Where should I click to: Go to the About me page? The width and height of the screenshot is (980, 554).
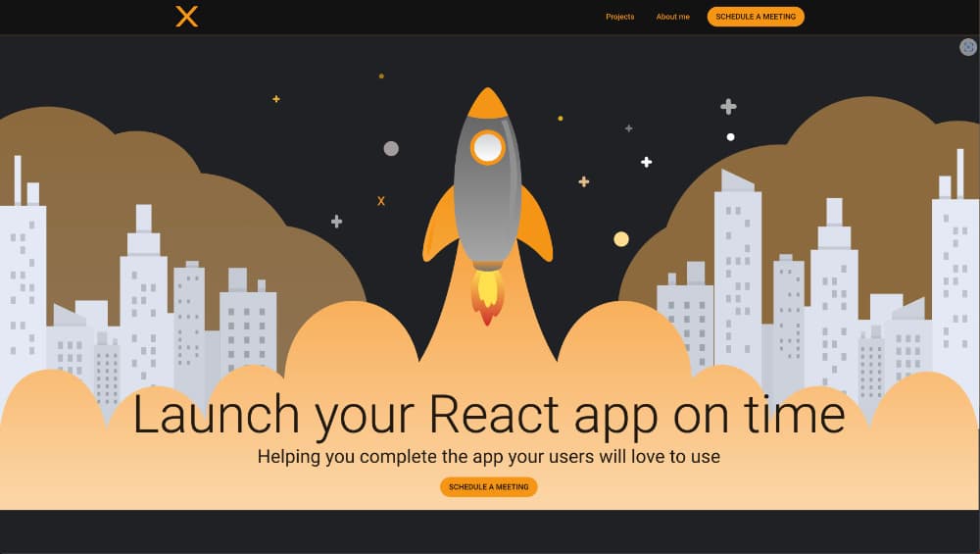click(x=672, y=17)
